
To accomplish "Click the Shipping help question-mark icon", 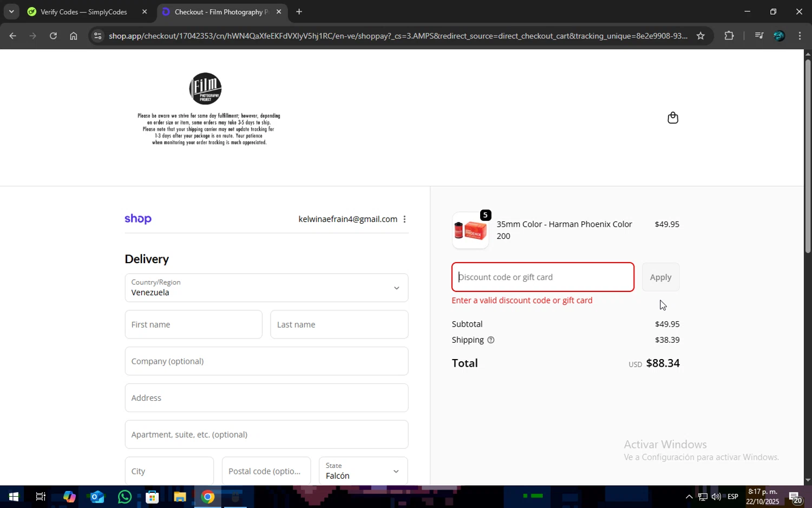I will click(491, 340).
